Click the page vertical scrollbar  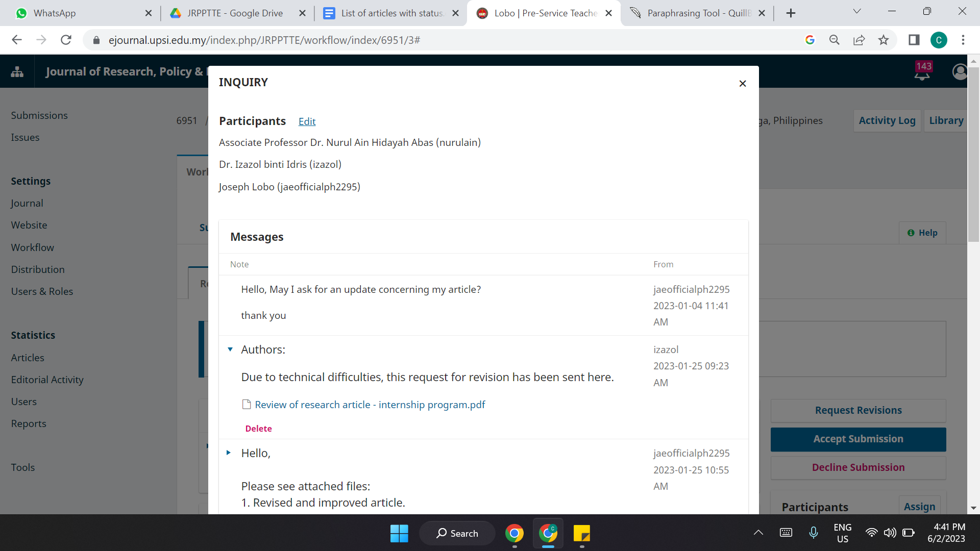pos(973,153)
